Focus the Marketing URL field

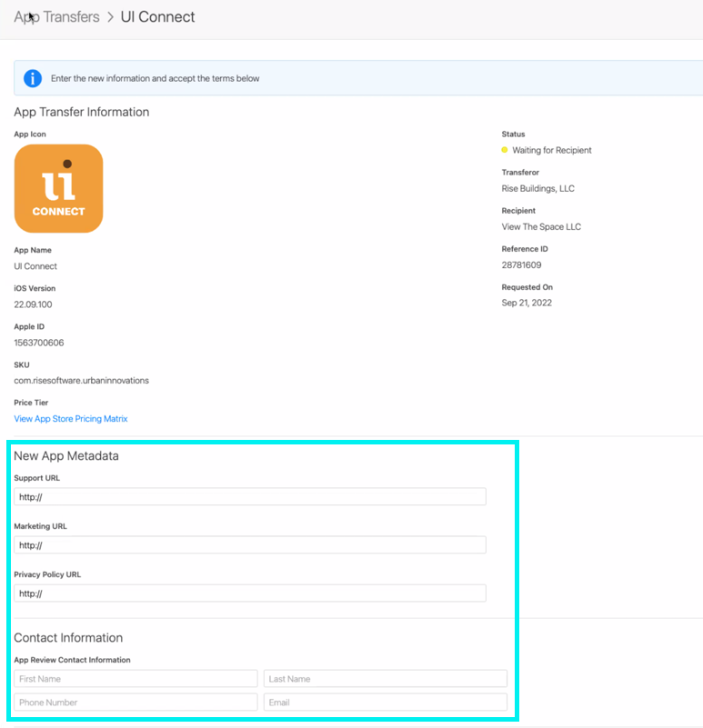pos(250,545)
